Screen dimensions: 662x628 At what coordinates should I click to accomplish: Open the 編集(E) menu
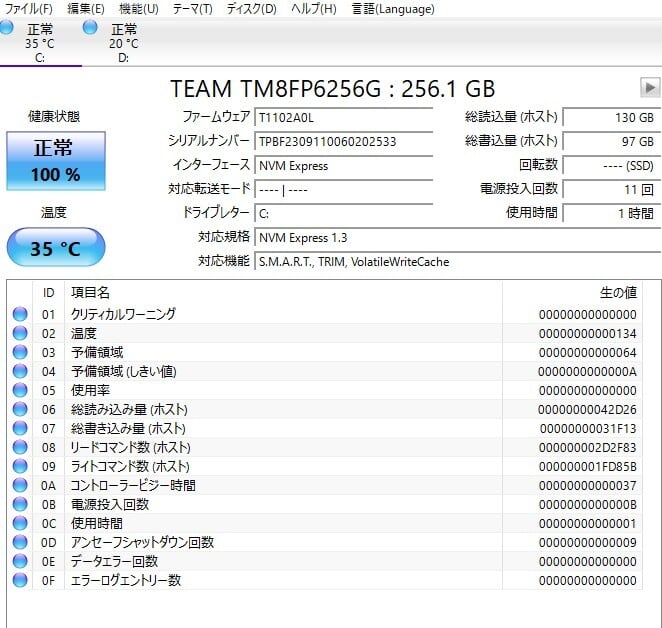coord(86,9)
